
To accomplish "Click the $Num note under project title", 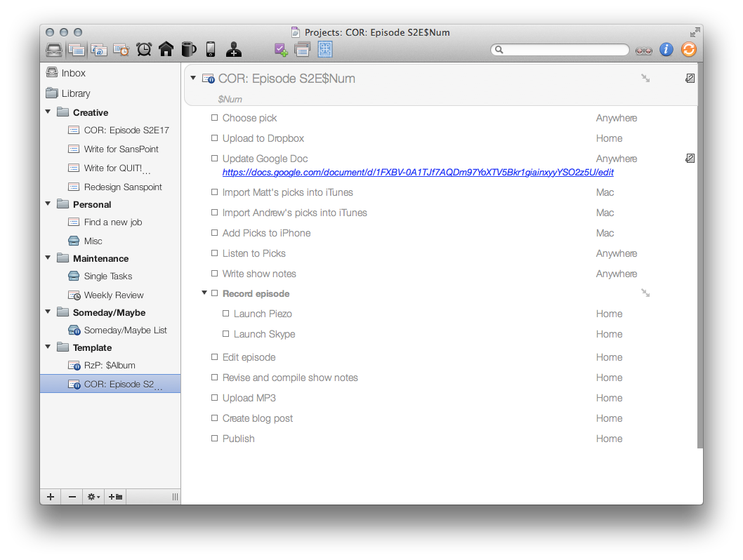I will coord(230,99).
